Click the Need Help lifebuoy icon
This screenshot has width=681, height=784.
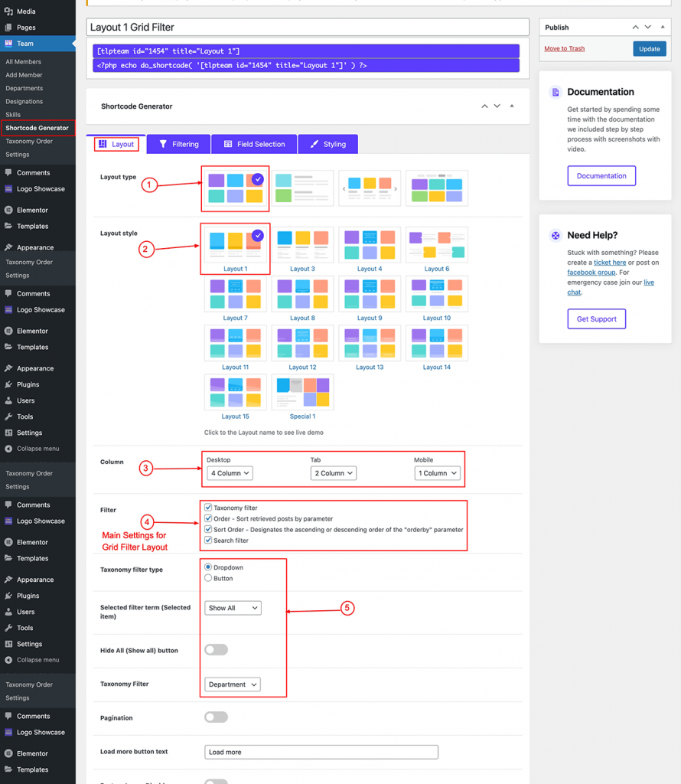[x=556, y=236]
